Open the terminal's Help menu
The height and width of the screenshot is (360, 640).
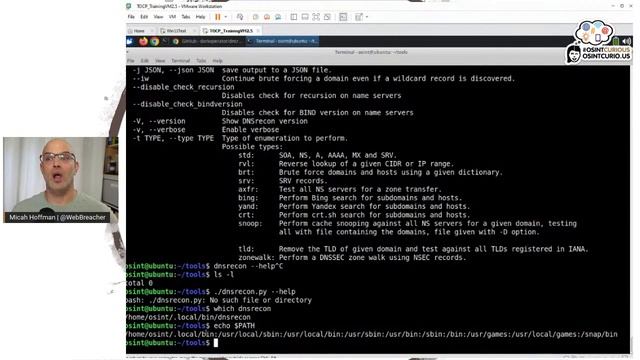coord(218,61)
